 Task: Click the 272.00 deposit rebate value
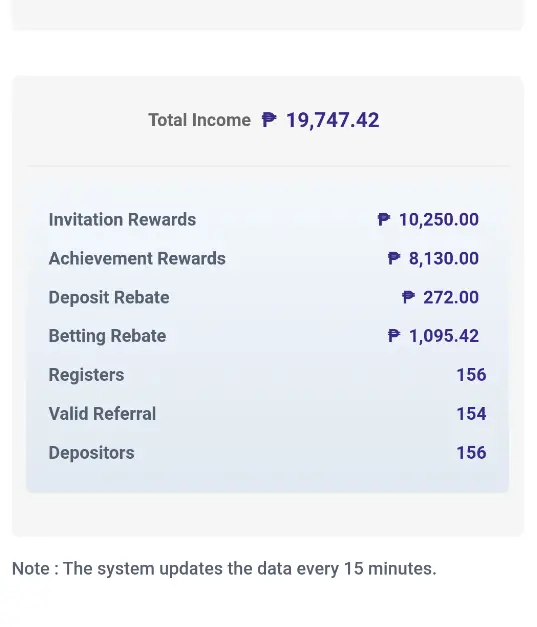point(451,298)
